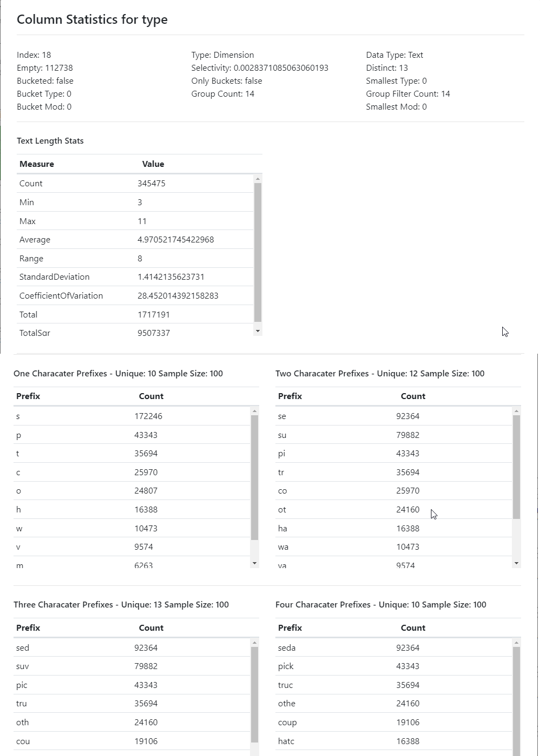The image size is (540, 756).
Task: Click the Column Statistics for type heading
Action: tap(92, 19)
